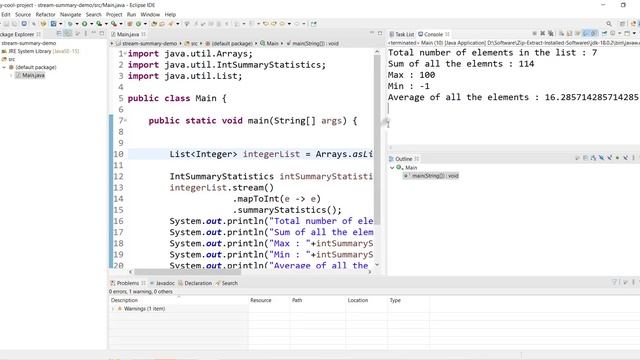Select the Main.java editor tab

(x=128, y=34)
